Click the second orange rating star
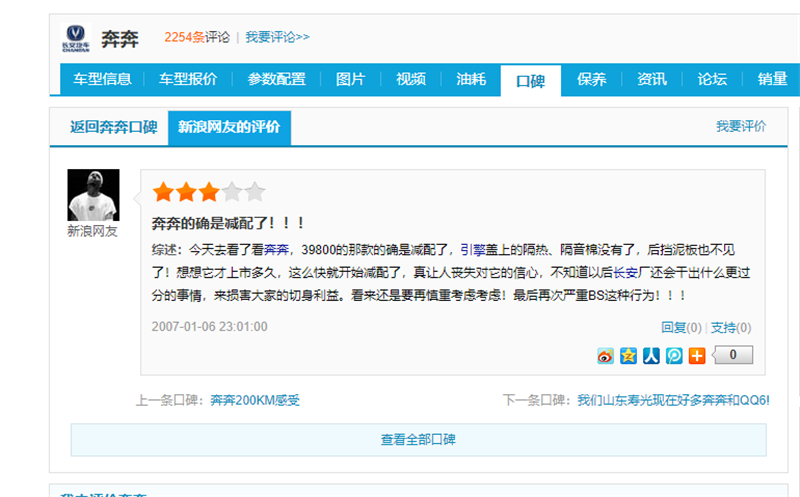This screenshot has height=497, width=800. coord(186,192)
